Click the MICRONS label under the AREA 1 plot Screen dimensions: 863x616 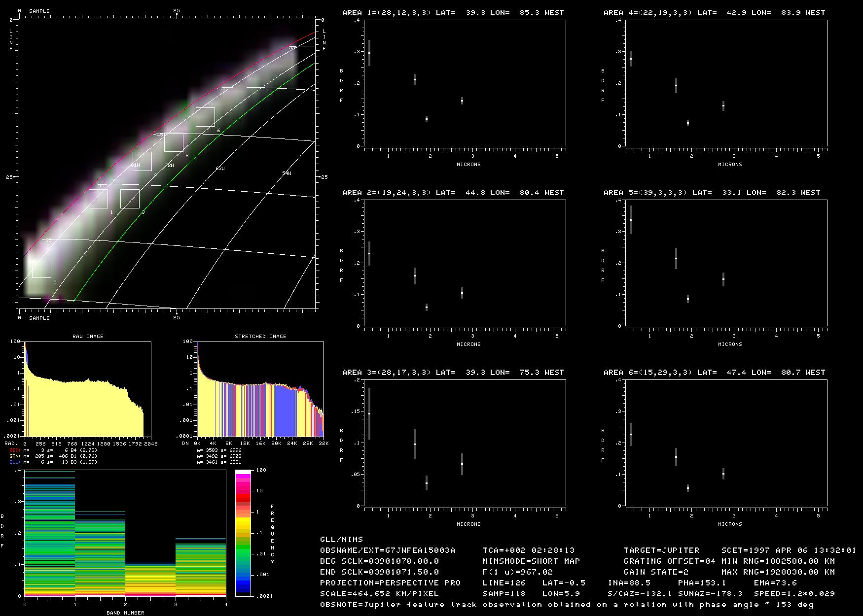point(468,165)
